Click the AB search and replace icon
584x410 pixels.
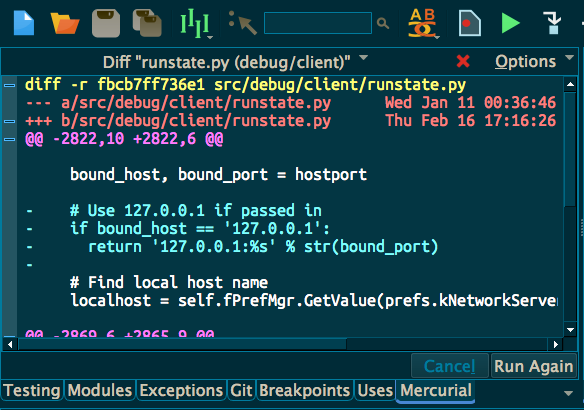click(423, 23)
